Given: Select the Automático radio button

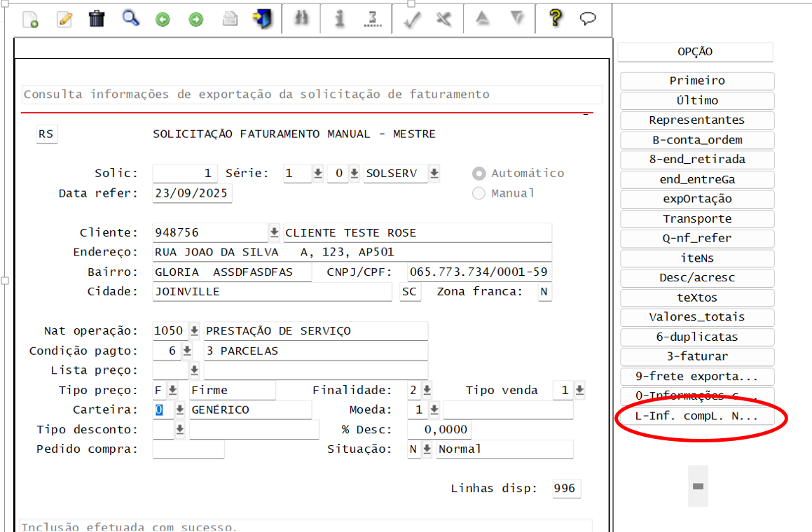Looking at the screenshot, I should tap(479, 174).
